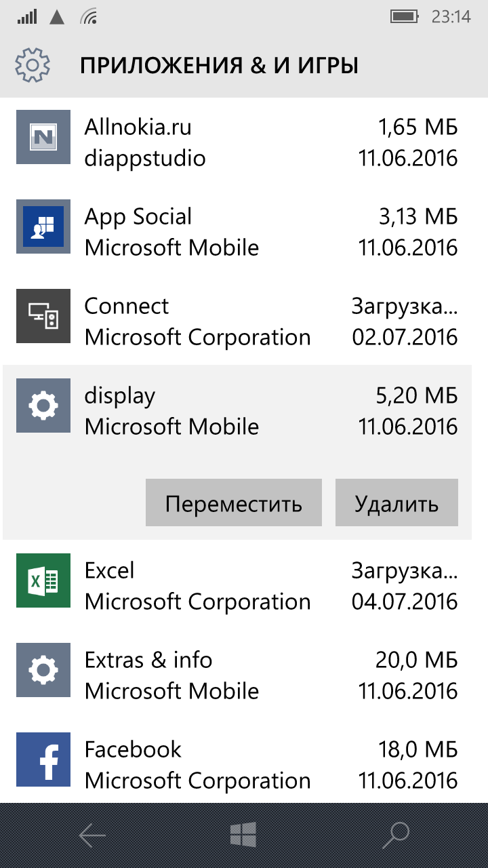Expand the Extras & info entry
The image size is (488, 868).
(x=244, y=674)
